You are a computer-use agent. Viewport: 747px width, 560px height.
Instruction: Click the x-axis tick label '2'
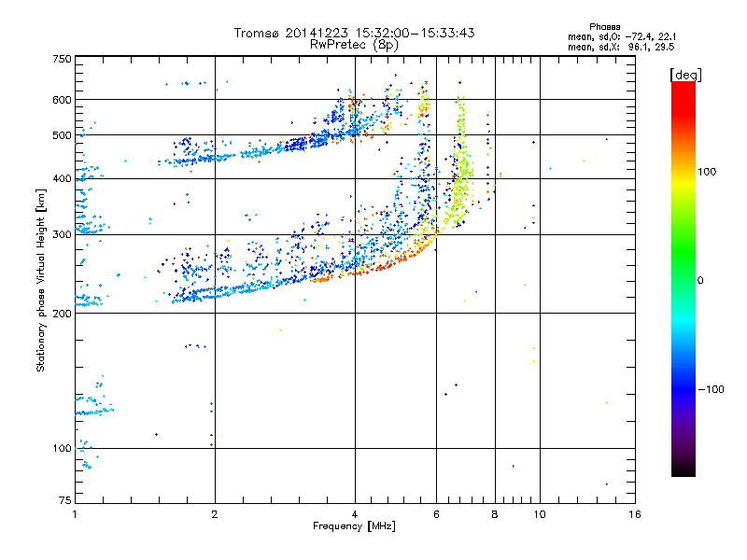215,514
